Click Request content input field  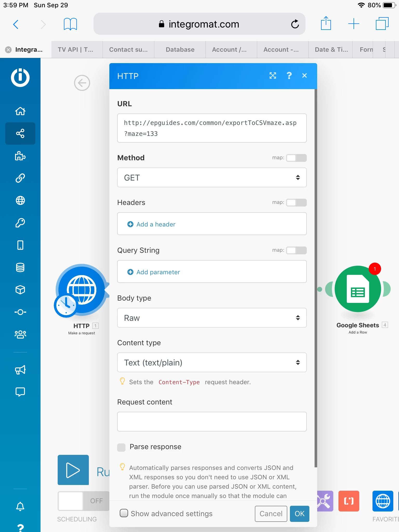[x=212, y=421]
